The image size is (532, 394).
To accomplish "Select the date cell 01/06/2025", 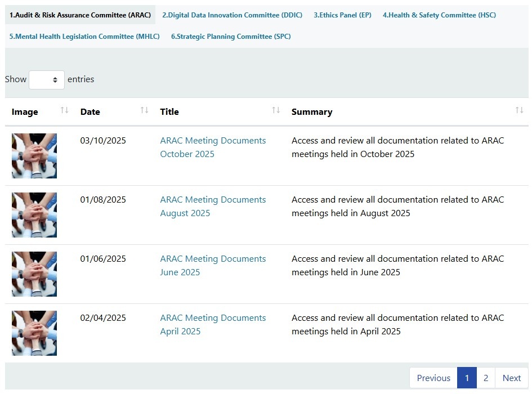I will coord(103,258).
